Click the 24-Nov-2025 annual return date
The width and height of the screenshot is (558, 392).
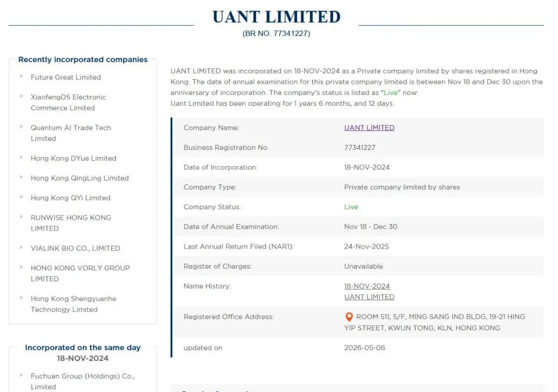pos(367,247)
